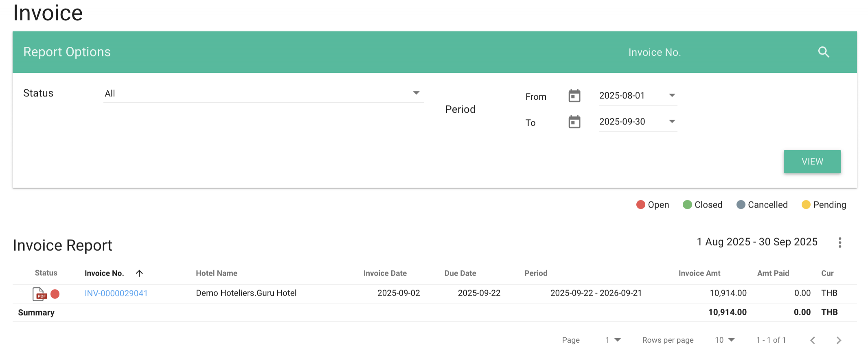Sort by the Hotel Name column header
Image resolution: width=868 pixels, height=359 pixels.
pyautogui.click(x=216, y=274)
